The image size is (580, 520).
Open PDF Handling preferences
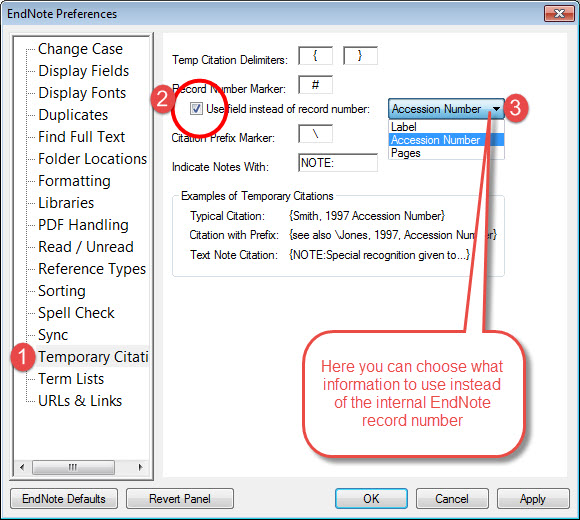pyautogui.click(x=83, y=225)
